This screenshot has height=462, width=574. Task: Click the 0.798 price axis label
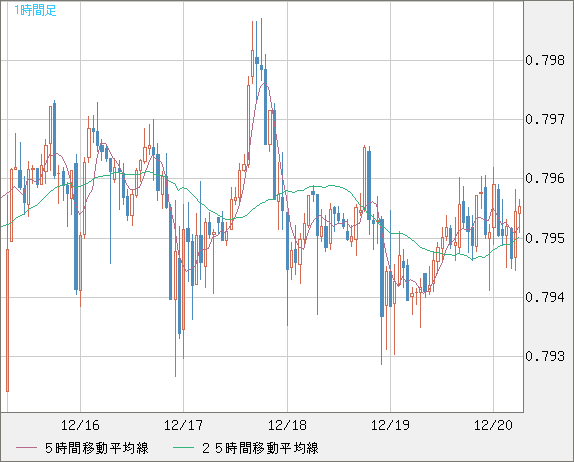click(x=545, y=60)
